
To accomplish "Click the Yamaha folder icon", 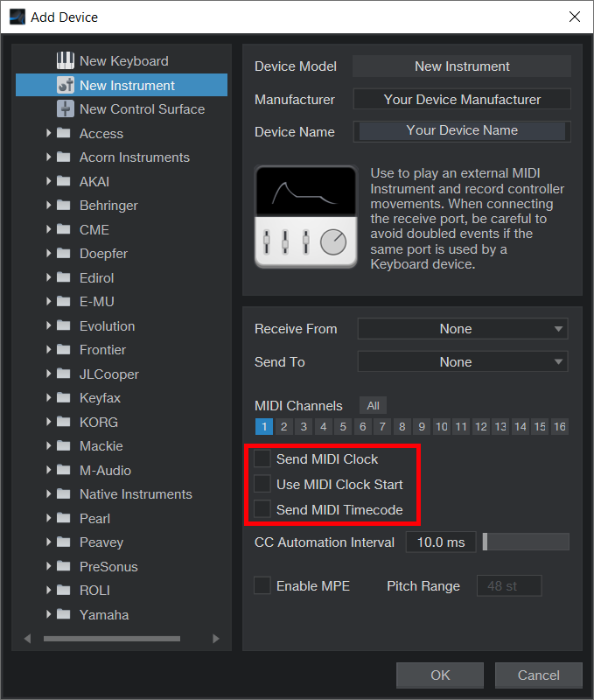I will point(63,614).
